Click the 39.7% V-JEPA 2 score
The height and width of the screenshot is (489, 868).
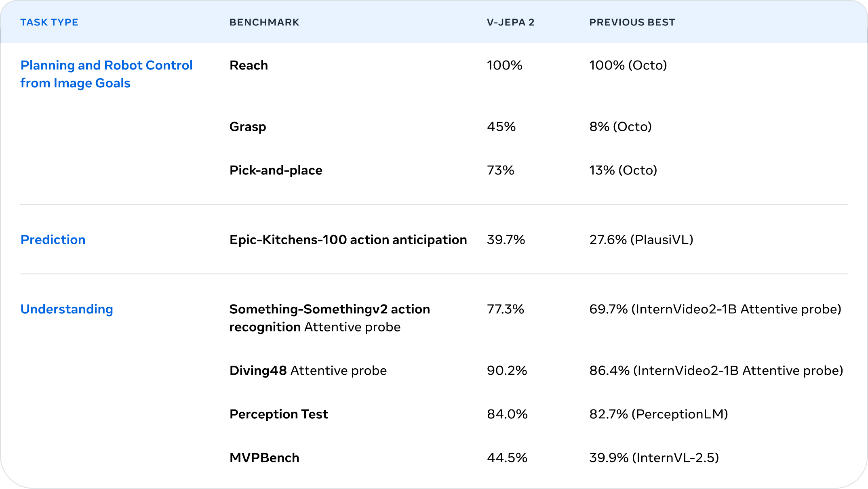click(506, 239)
